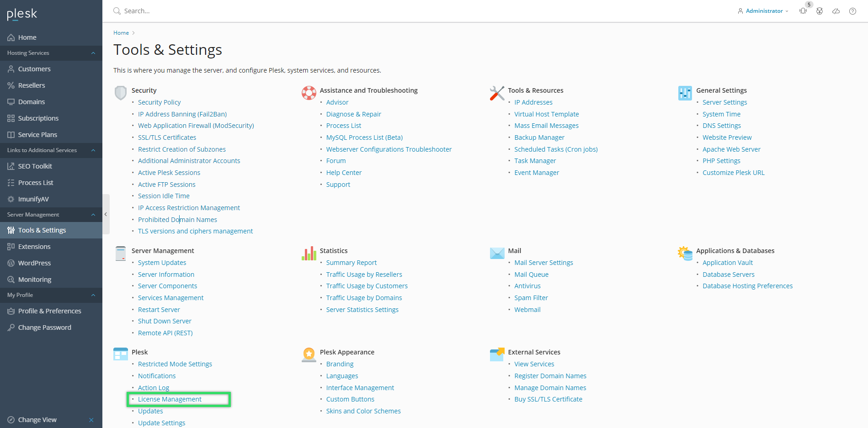Open Security Policy link

160,102
